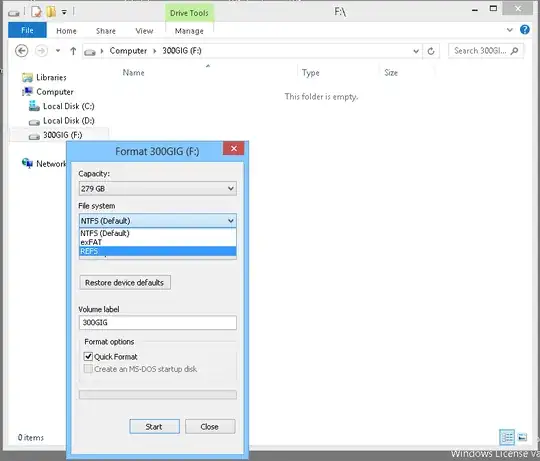Open the Explorer Help icon
The width and height of the screenshot is (540, 461).
(525, 30)
